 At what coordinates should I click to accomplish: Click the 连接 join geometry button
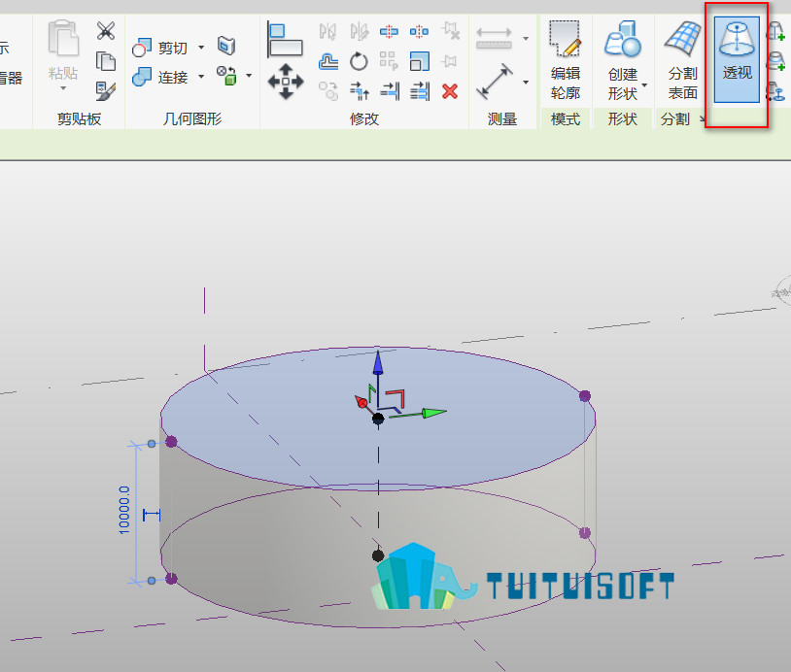(x=160, y=77)
